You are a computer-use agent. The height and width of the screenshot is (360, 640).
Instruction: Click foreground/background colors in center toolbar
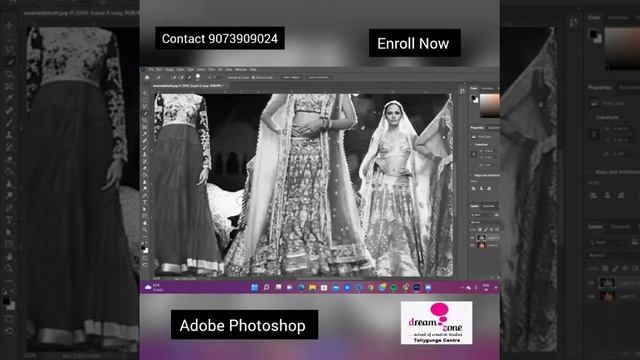[144, 248]
